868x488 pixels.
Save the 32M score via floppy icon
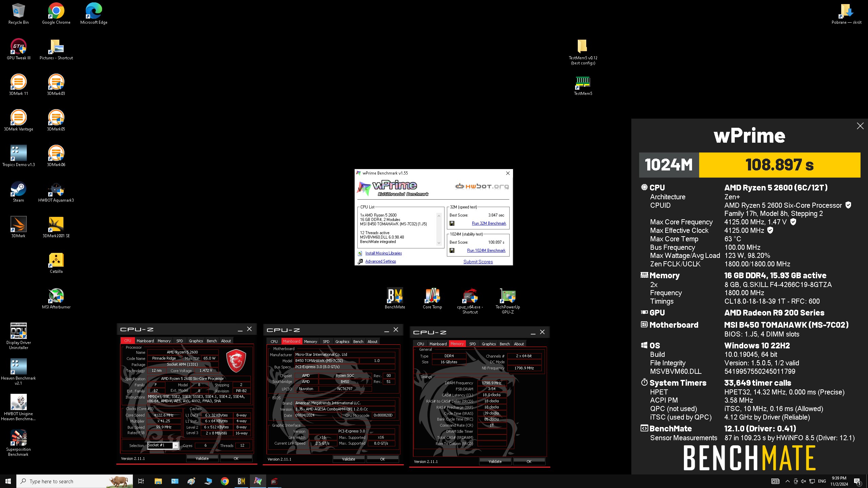click(x=452, y=223)
